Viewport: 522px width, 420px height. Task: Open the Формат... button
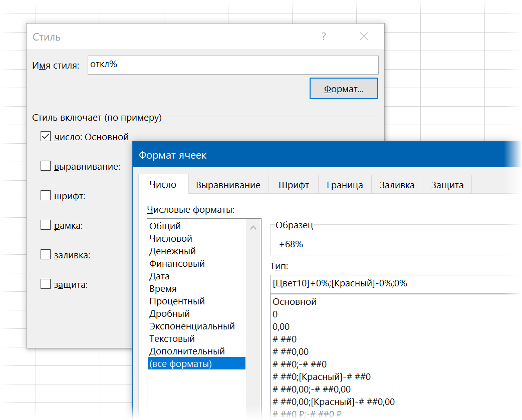pos(344,89)
